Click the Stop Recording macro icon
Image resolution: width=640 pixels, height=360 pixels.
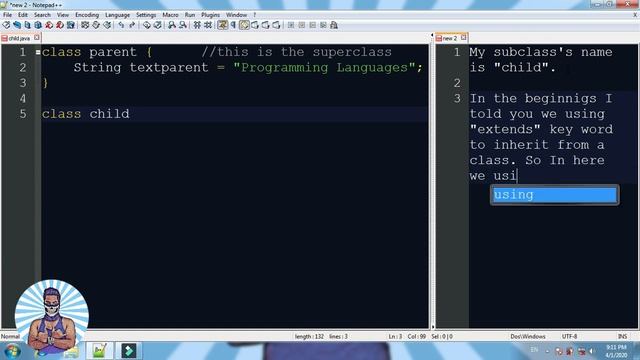[302, 25]
